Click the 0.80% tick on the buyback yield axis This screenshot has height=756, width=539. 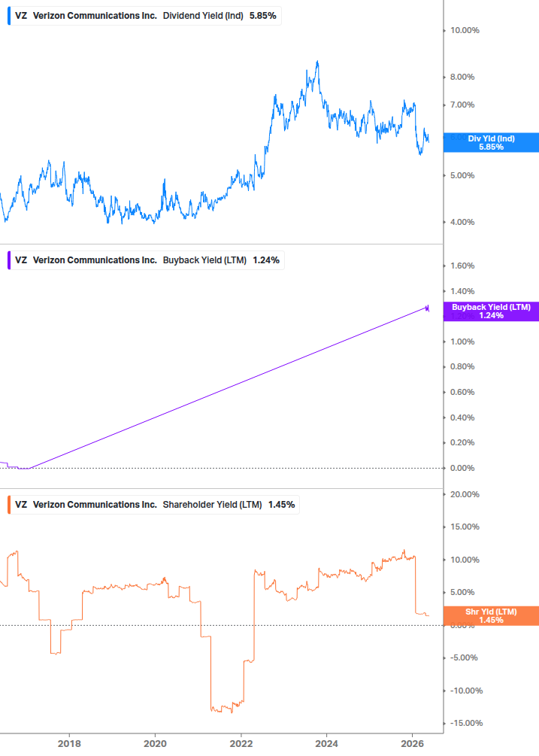(462, 367)
